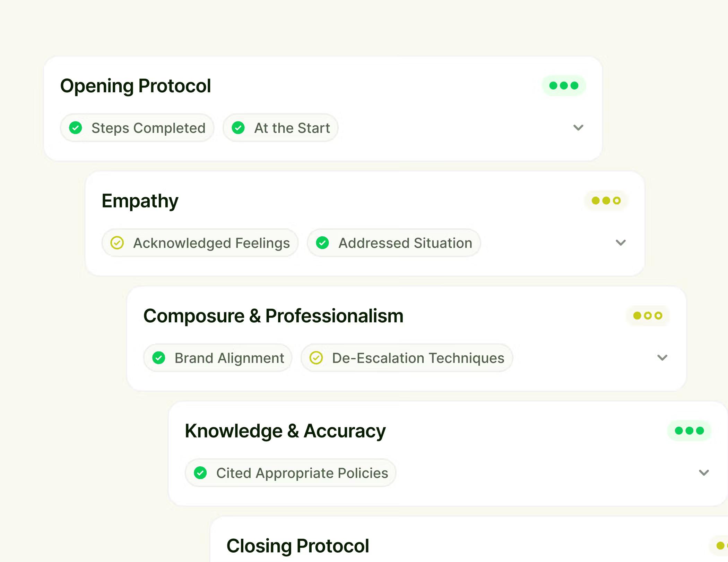Click the Knowledge & Accuracy green dots indicator

(690, 431)
